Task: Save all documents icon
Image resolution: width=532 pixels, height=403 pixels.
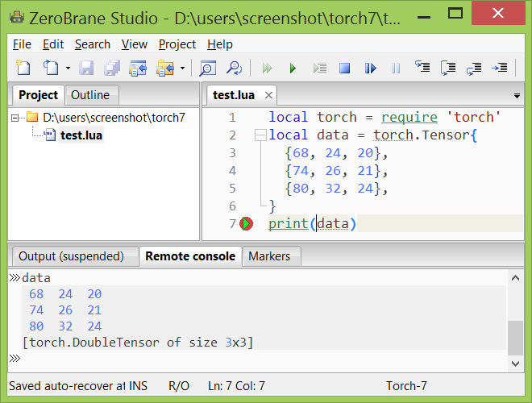Action: [x=112, y=68]
